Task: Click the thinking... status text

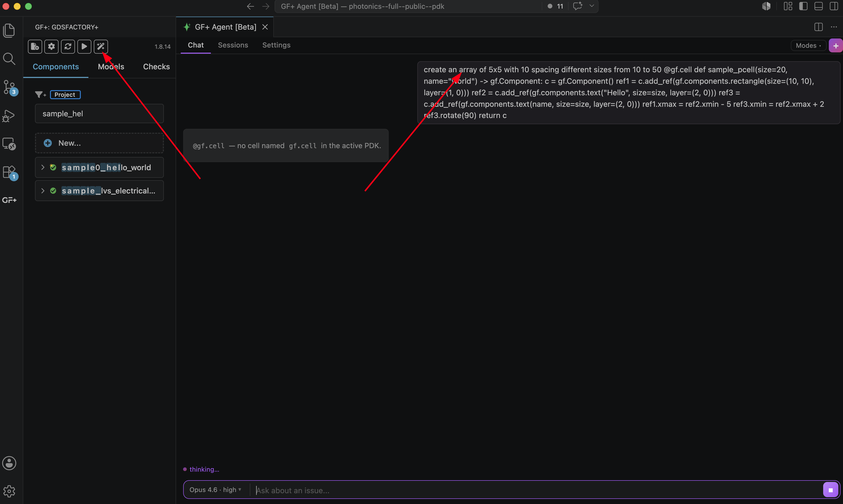Action: [204, 469]
